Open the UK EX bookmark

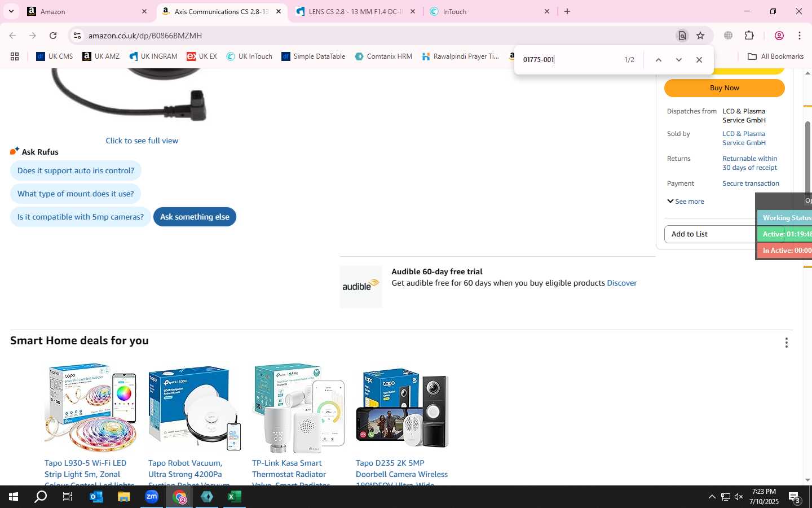pos(202,56)
